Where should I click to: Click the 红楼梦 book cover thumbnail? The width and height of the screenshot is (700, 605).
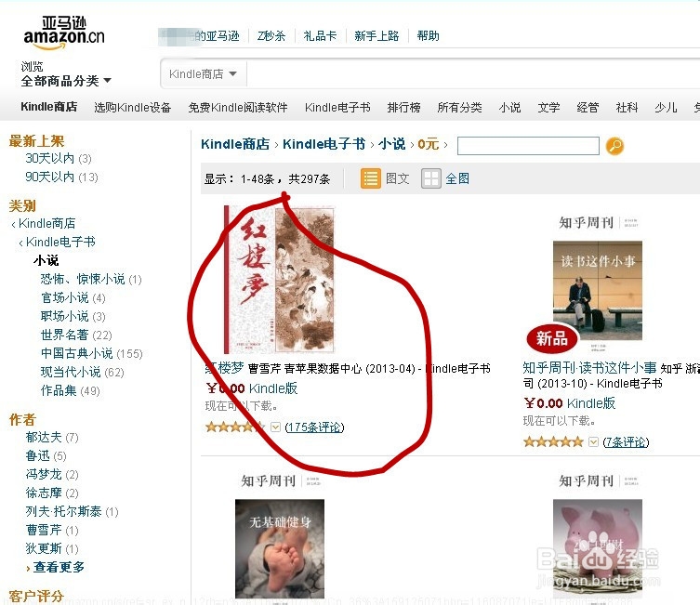click(x=280, y=280)
